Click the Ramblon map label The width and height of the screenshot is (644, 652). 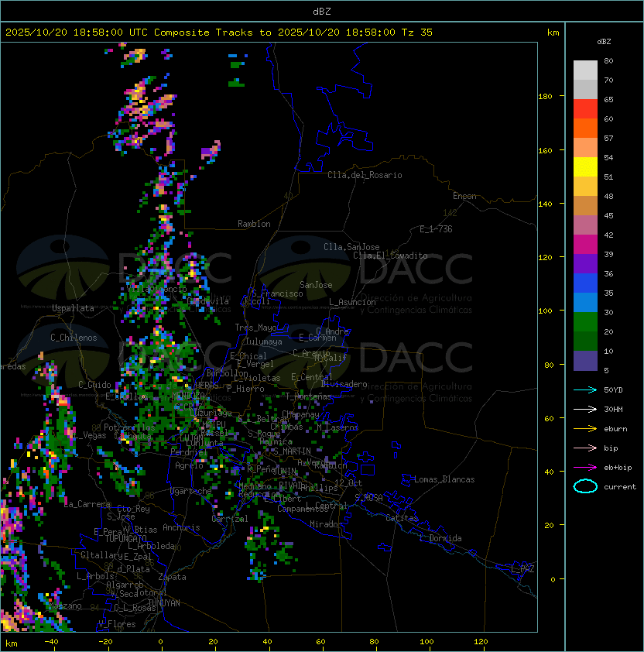click(254, 224)
